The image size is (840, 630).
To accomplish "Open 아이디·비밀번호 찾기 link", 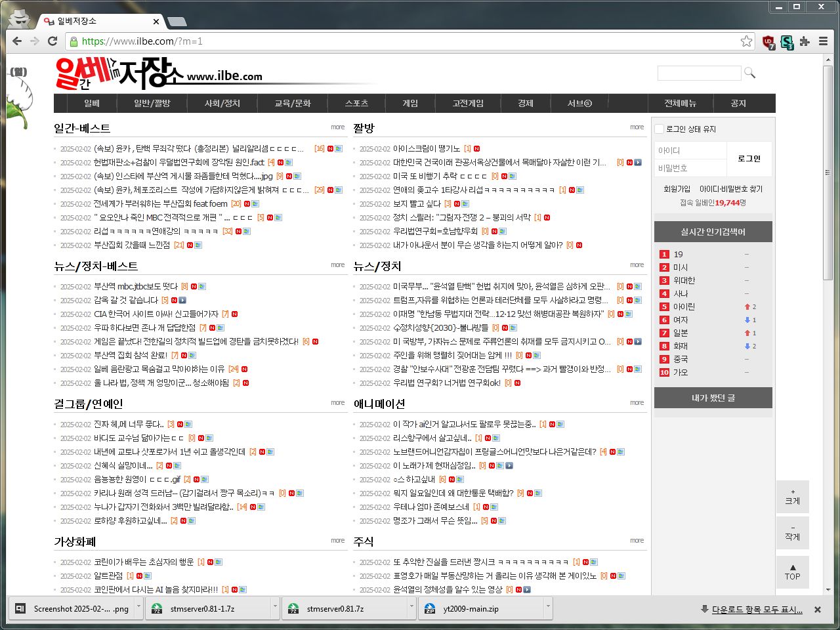I will pyautogui.click(x=731, y=189).
